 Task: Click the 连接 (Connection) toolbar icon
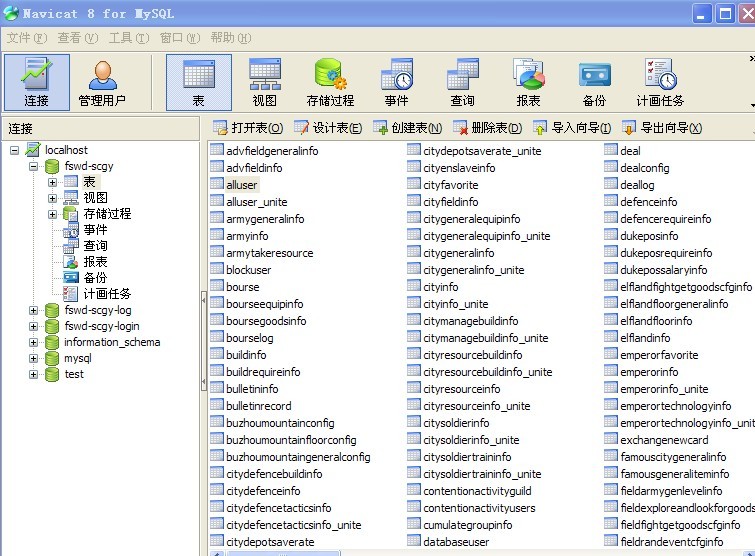click(x=36, y=82)
